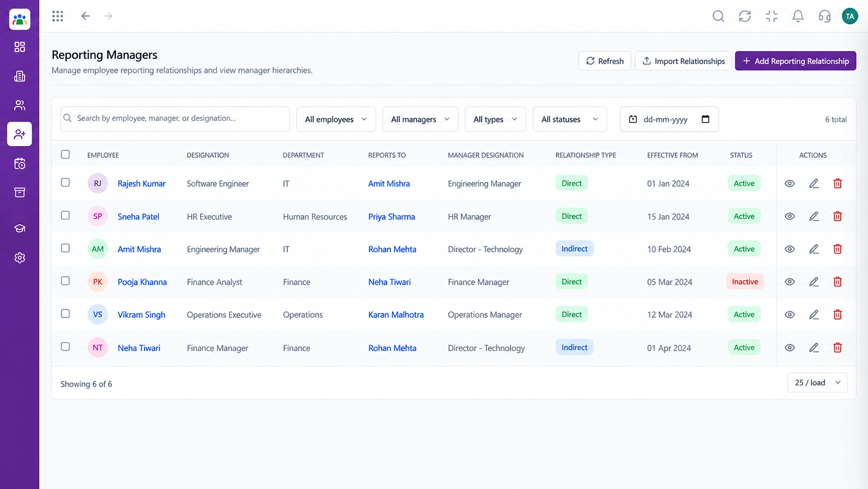Tick the checkbox for Neha Tiwari's row

pyautogui.click(x=65, y=346)
